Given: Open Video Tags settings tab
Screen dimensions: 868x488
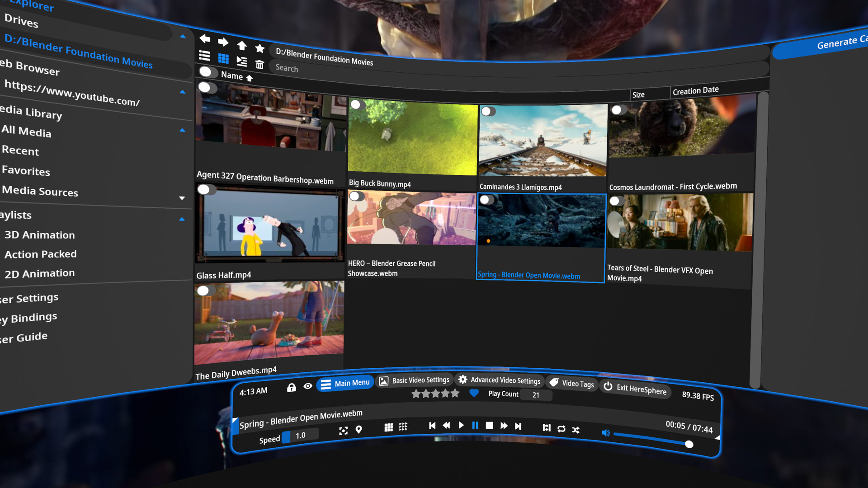Looking at the screenshot, I should pyautogui.click(x=569, y=384).
